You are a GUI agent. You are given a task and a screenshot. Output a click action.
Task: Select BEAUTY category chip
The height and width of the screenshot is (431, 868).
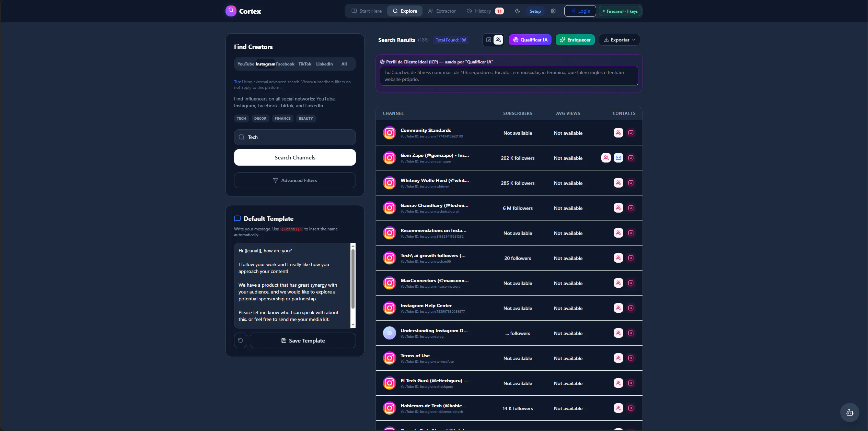306,118
